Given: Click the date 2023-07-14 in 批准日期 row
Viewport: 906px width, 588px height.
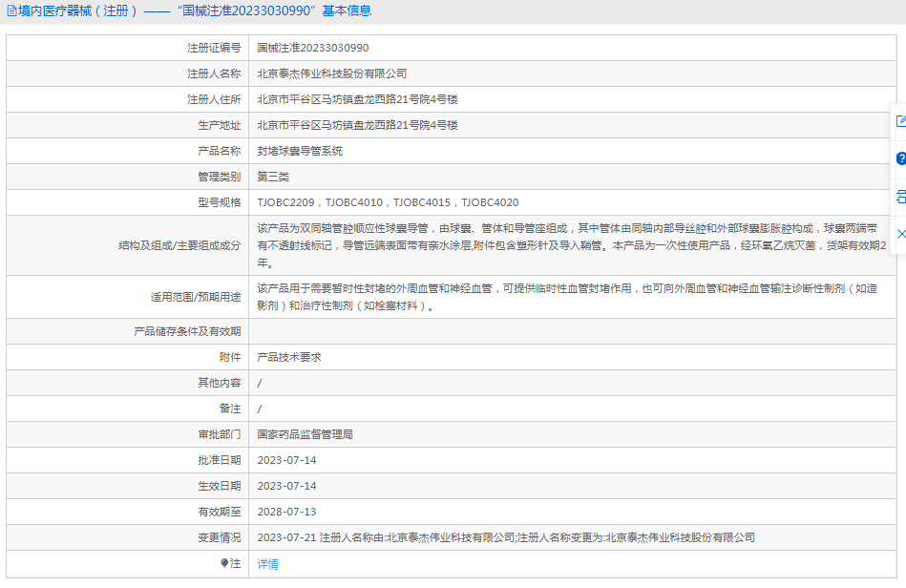Looking at the screenshot, I should 286,460.
